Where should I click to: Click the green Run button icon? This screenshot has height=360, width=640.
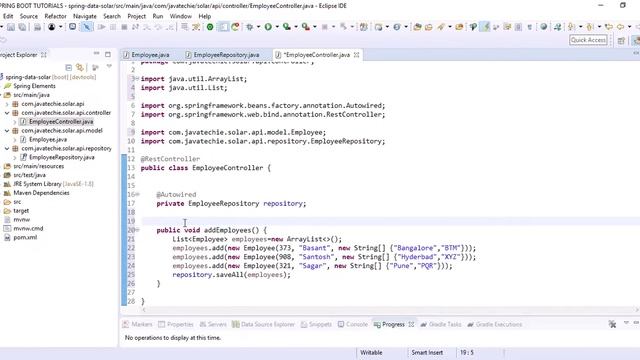coord(268,27)
